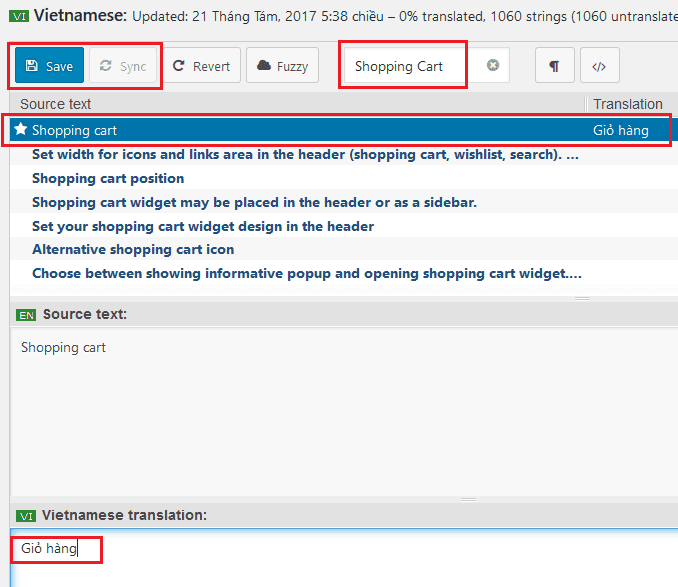Click the Save button
Screen dimensions: 678x587
(x=49, y=65)
